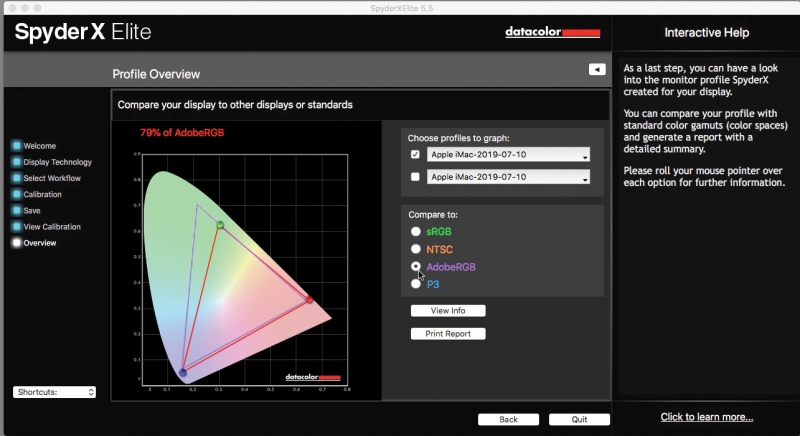This screenshot has height=436, width=800.
Task: Click the Display Technology step indicator icon
Action: (16, 162)
